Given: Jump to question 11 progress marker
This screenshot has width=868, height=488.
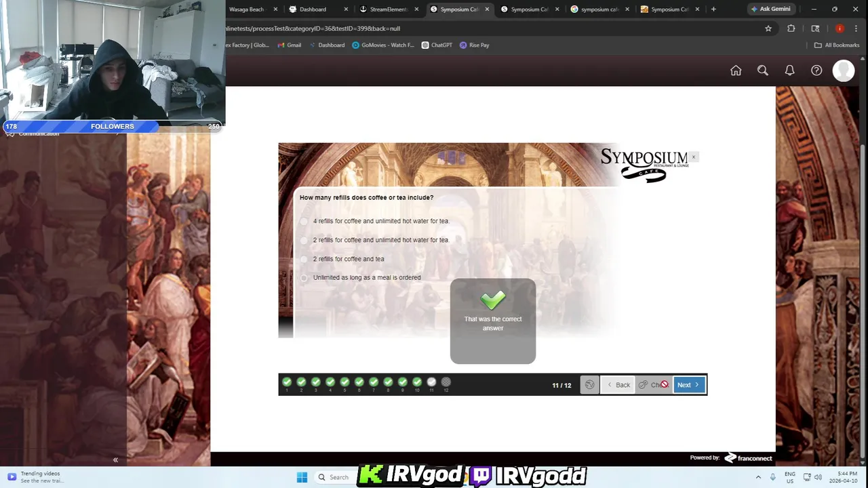Looking at the screenshot, I should click(x=431, y=382).
